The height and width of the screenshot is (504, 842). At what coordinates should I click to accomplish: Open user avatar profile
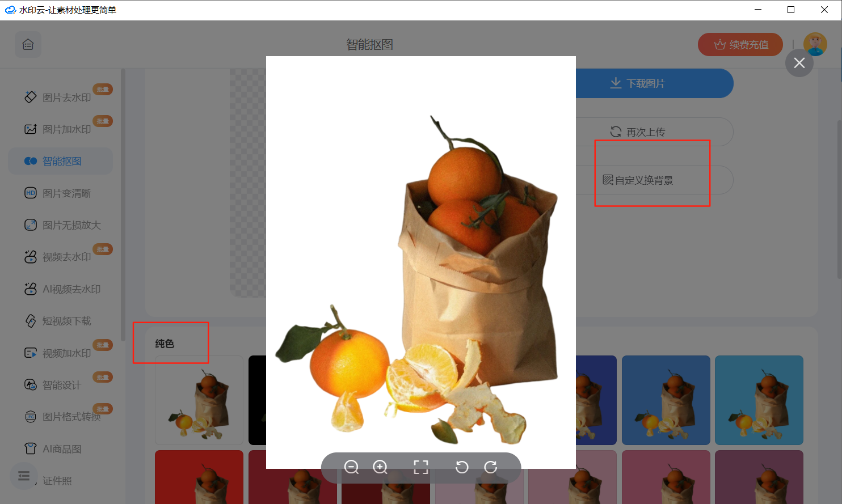pos(815,44)
